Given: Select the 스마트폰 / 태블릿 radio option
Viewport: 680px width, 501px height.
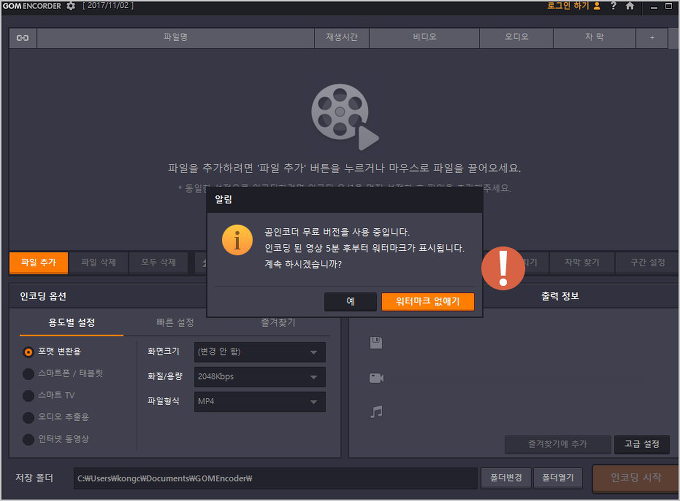Looking at the screenshot, I should (x=28, y=373).
